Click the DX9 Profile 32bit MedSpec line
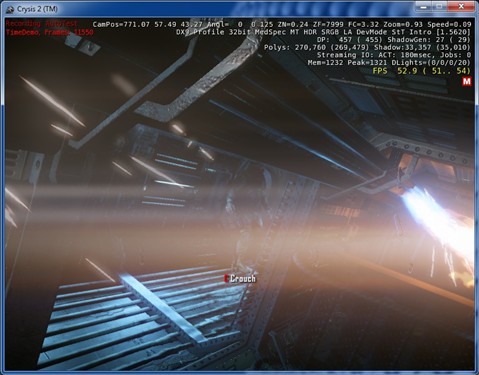Screen dimensions: 479x375 pyautogui.click(x=323, y=32)
